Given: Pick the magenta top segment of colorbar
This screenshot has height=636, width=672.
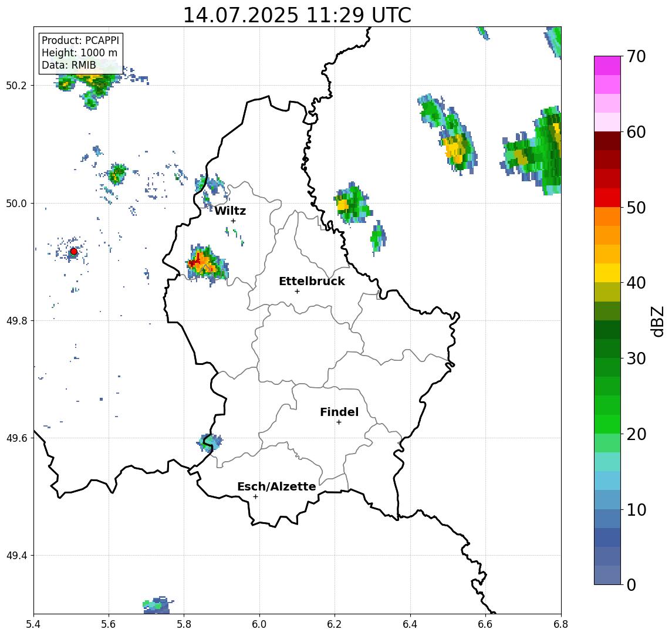Looking at the screenshot, I should coord(607,66).
